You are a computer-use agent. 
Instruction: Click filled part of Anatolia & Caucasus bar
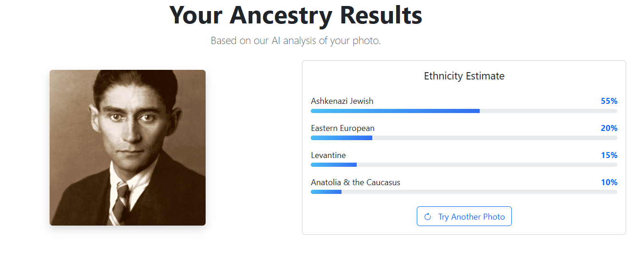point(326,192)
